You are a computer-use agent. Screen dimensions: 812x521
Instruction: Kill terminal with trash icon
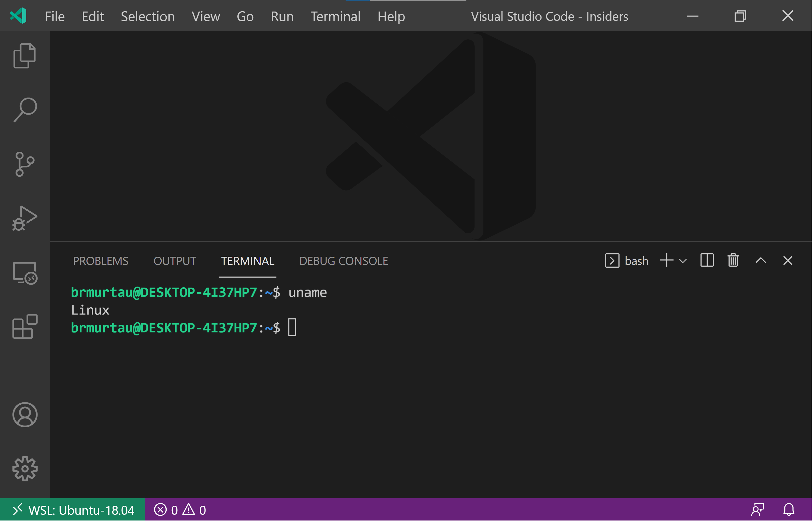point(733,260)
